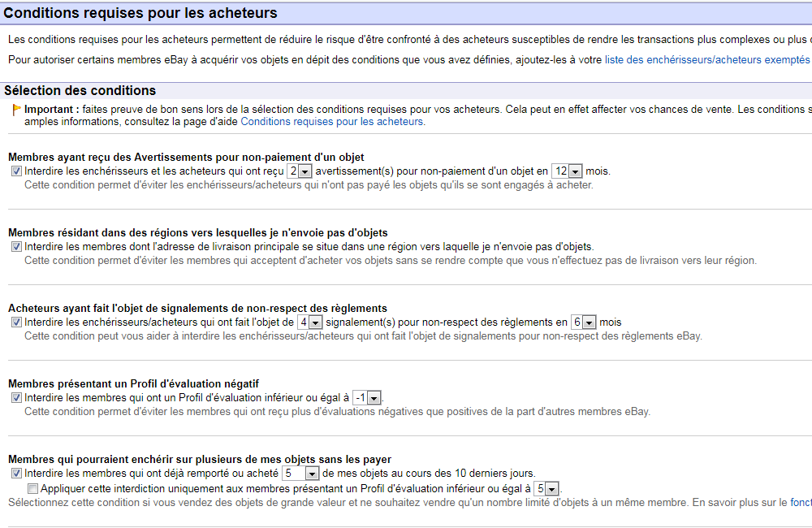Image resolution: width=812 pixels, height=528 pixels.
Task: Enable 'Appliquer cette interdiction uniquement' checkbox
Action: (x=33, y=489)
